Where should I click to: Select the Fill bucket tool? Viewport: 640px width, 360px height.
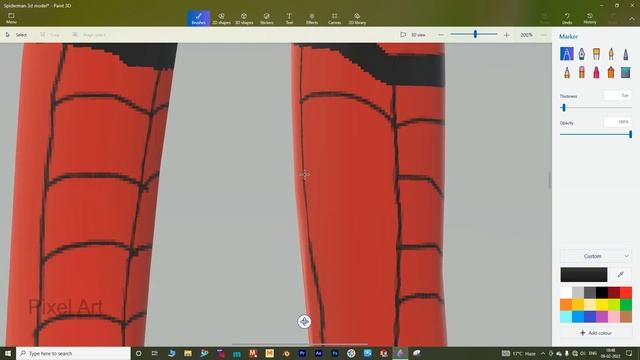tap(626, 73)
